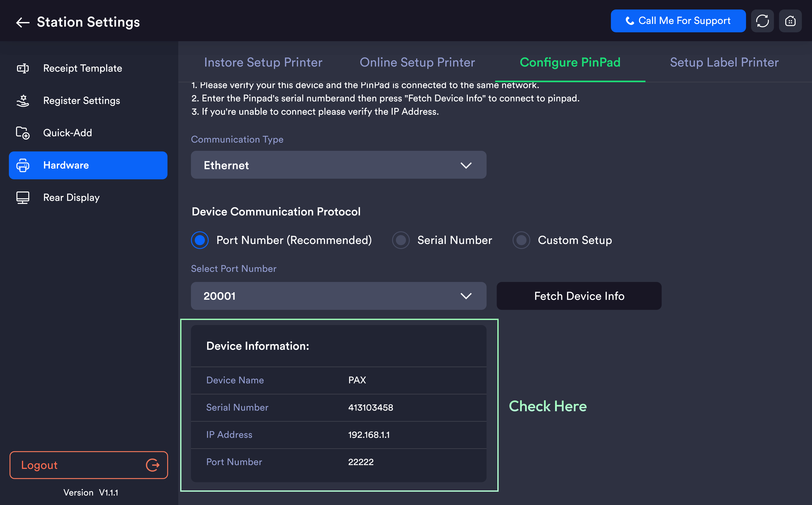
Task: Click the Register Settings gear-hand icon
Action: tap(23, 101)
